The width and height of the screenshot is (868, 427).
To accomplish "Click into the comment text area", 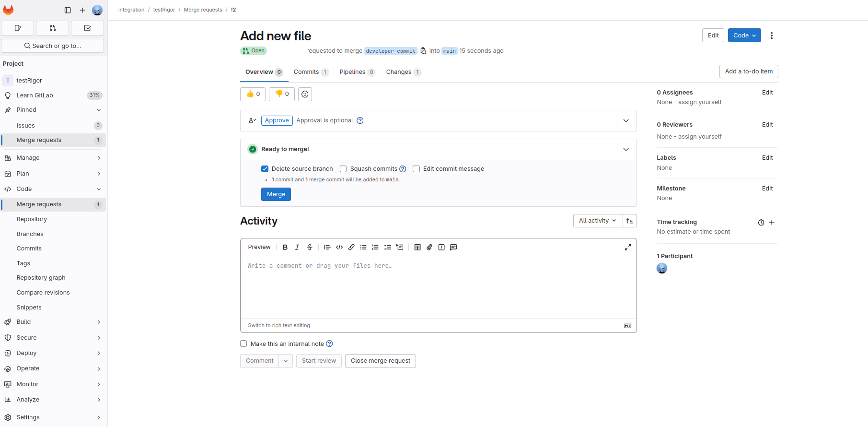I will pos(438,287).
